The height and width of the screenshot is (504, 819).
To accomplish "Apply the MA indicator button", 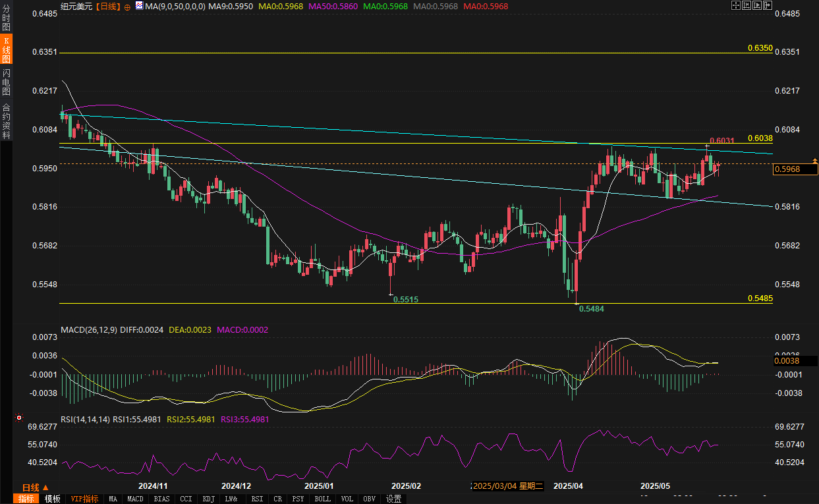I will tap(113, 499).
